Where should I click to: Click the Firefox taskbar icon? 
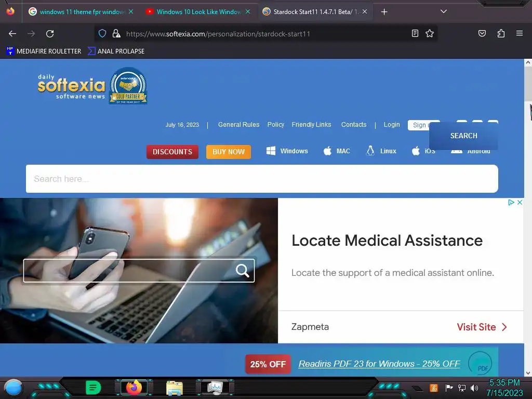[x=134, y=388]
